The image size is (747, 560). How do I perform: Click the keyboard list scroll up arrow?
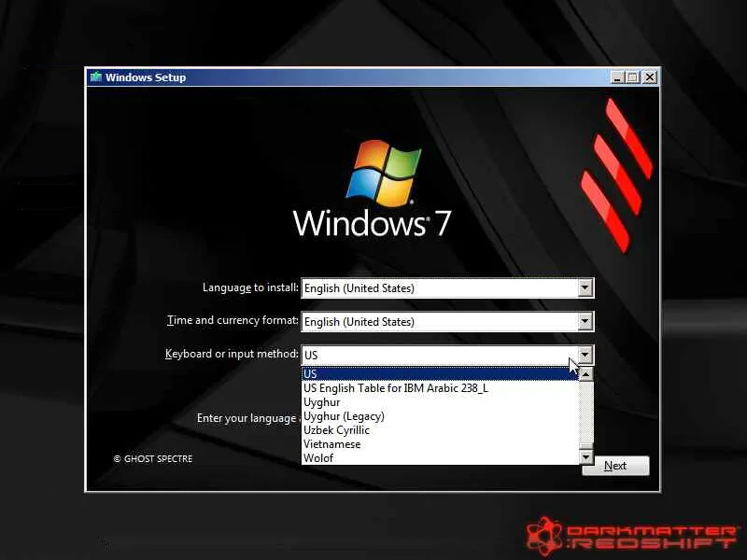click(x=586, y=374)
